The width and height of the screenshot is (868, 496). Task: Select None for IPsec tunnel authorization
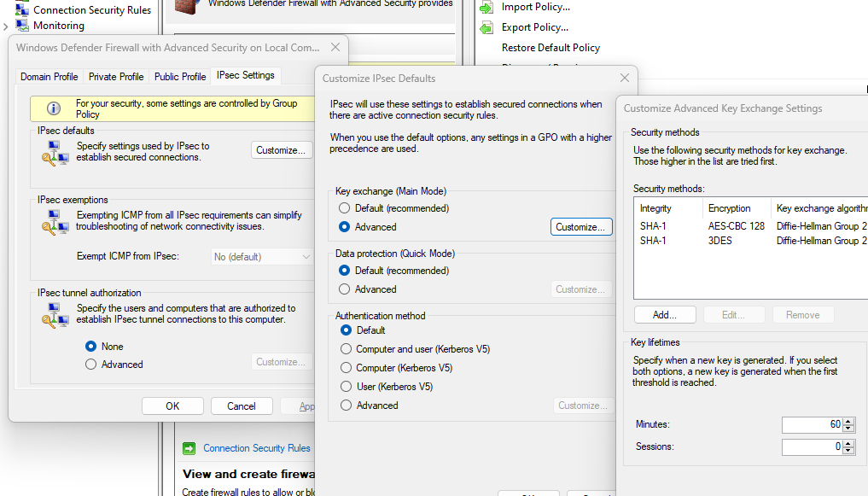pyautogui.click(x=90, y=347)
